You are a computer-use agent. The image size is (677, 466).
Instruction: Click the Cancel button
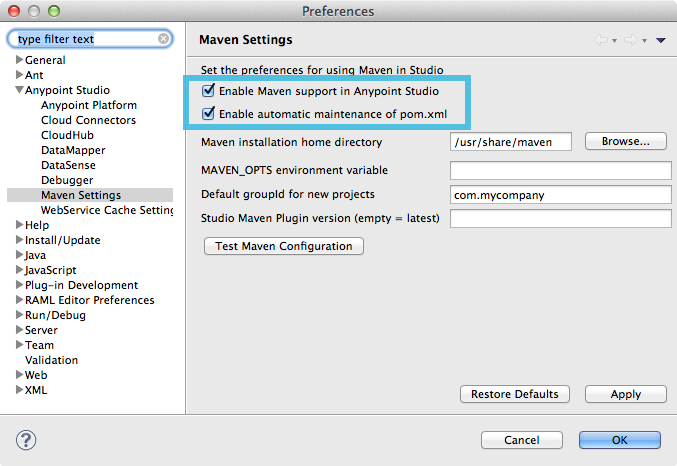522,440
